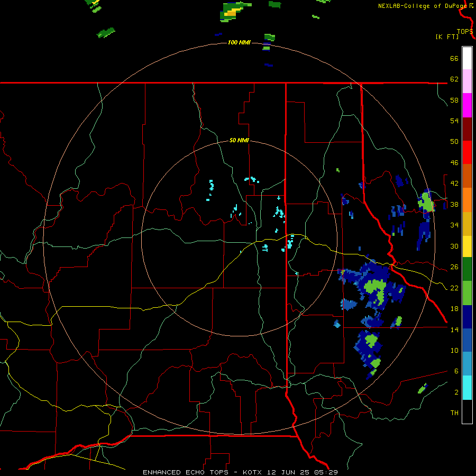Screen dimensions: 476x476
Task: Select the dark maroon legend swatch
Action: pos(467,129)
